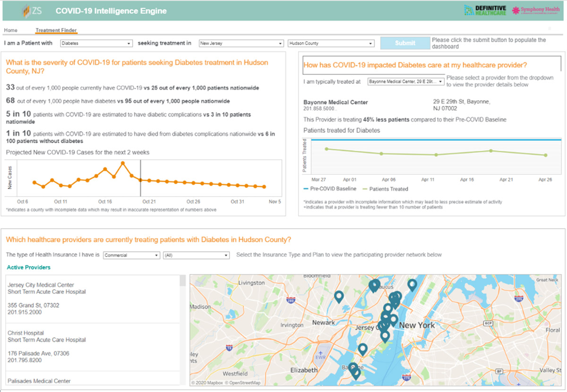This screenshot has height=392, width=567.
Task: Expand the Hudson County dropdown
Action: (331, 43)
